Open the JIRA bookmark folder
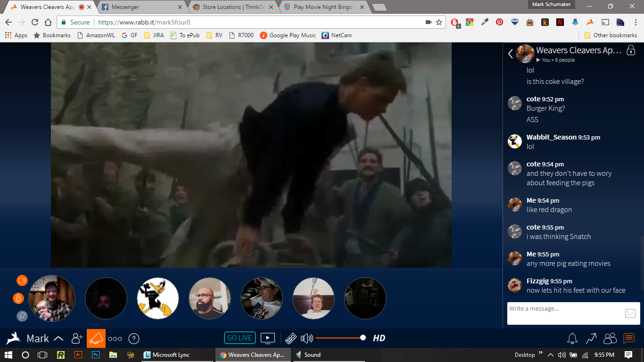The image size is (644, 362). [x=154, y=35]
